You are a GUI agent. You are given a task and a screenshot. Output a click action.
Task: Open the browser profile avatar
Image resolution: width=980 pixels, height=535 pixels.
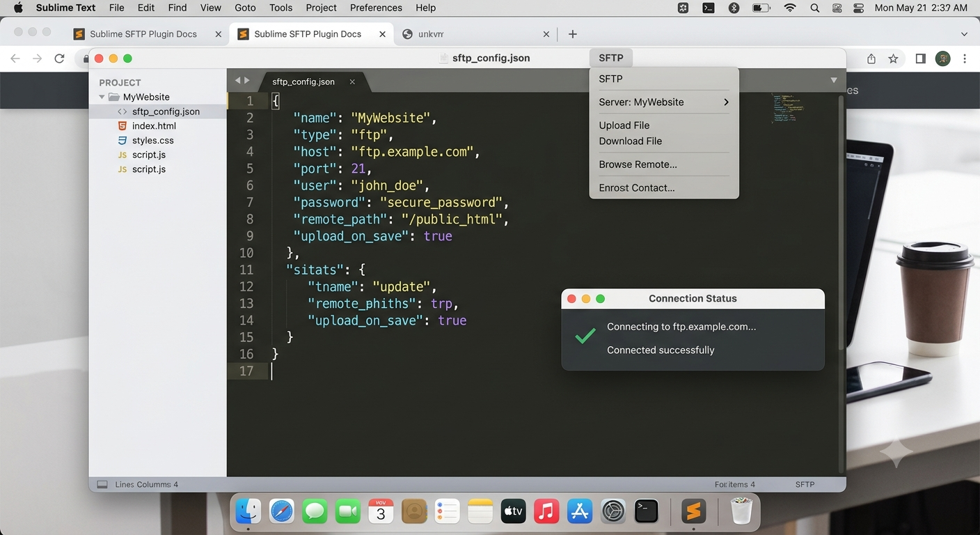point(943,59)
